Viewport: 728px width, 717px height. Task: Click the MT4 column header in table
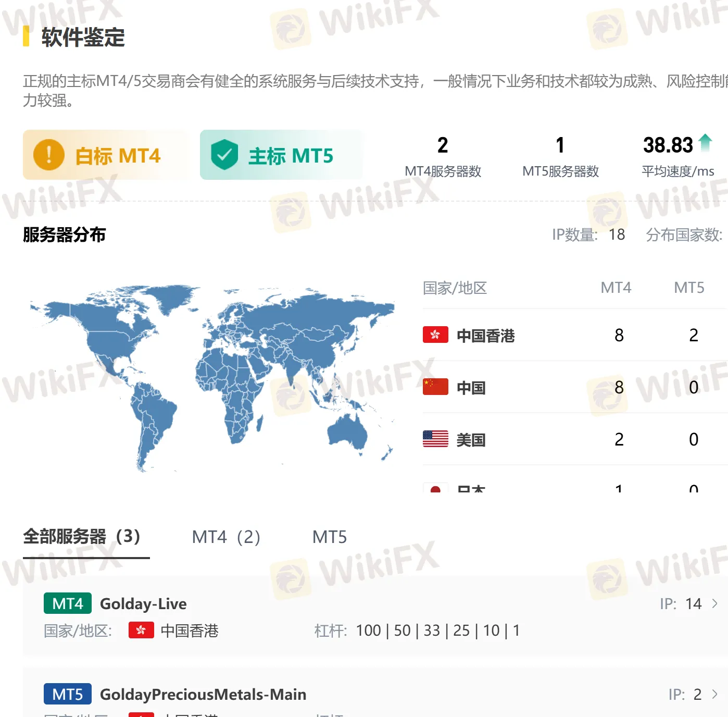pyautogui.click(x=616, y=288)
